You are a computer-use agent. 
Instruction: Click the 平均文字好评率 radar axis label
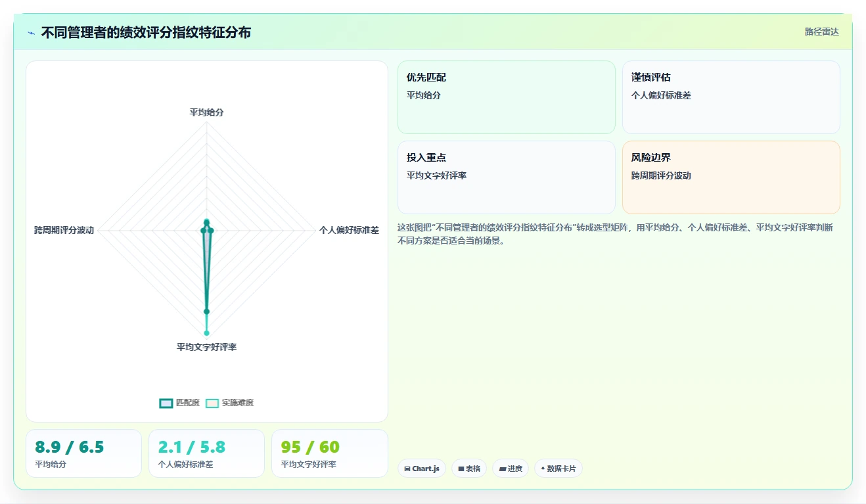pyautogui.click(x=206, y=347)
